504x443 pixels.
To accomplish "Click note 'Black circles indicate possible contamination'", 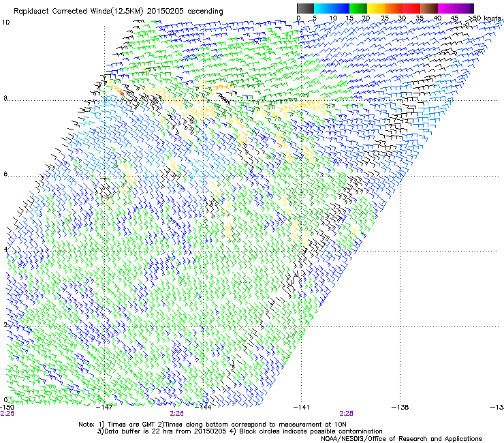I will point(311,431).
